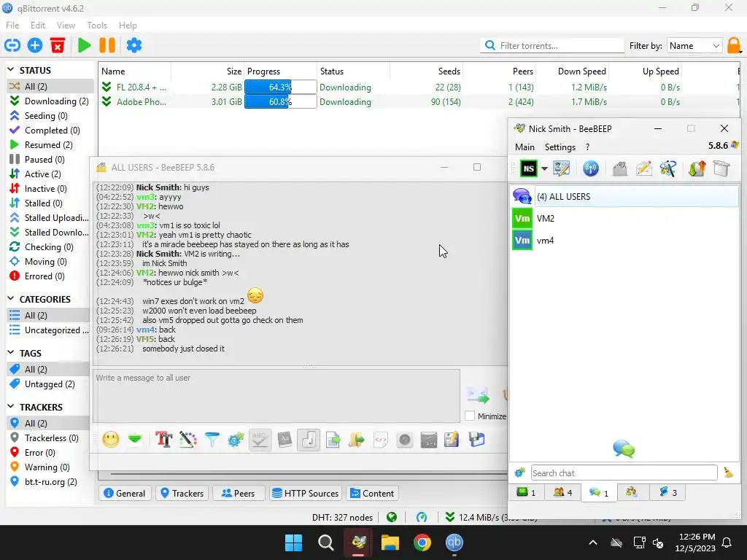Click the print/save stacked floppy icon
This screenshot has width=747, height=560.
click(x=476, y=439)
